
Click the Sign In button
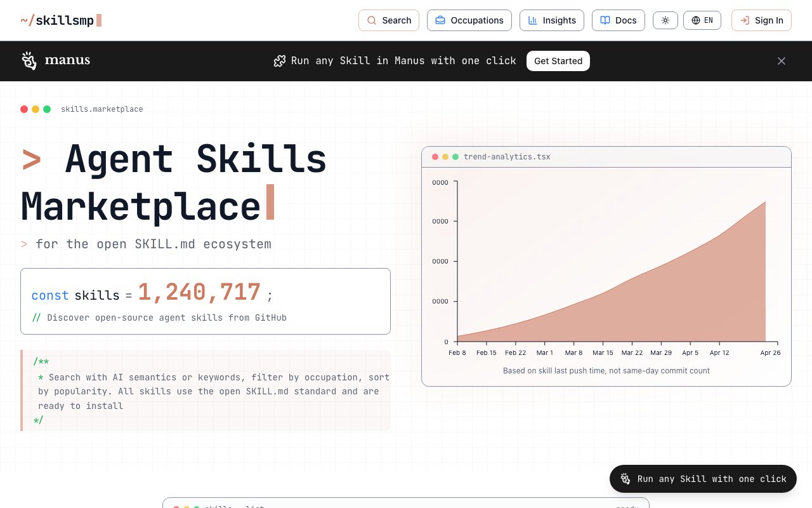(x=761, y=20)
